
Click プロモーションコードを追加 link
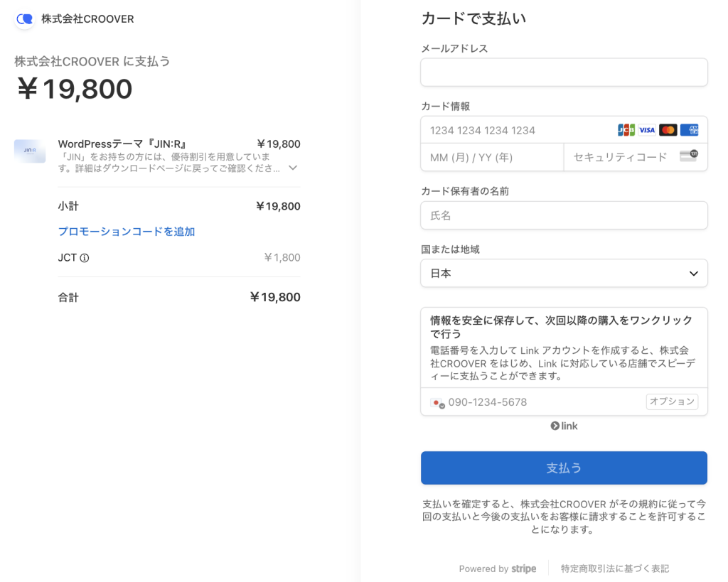click(127, 232)
